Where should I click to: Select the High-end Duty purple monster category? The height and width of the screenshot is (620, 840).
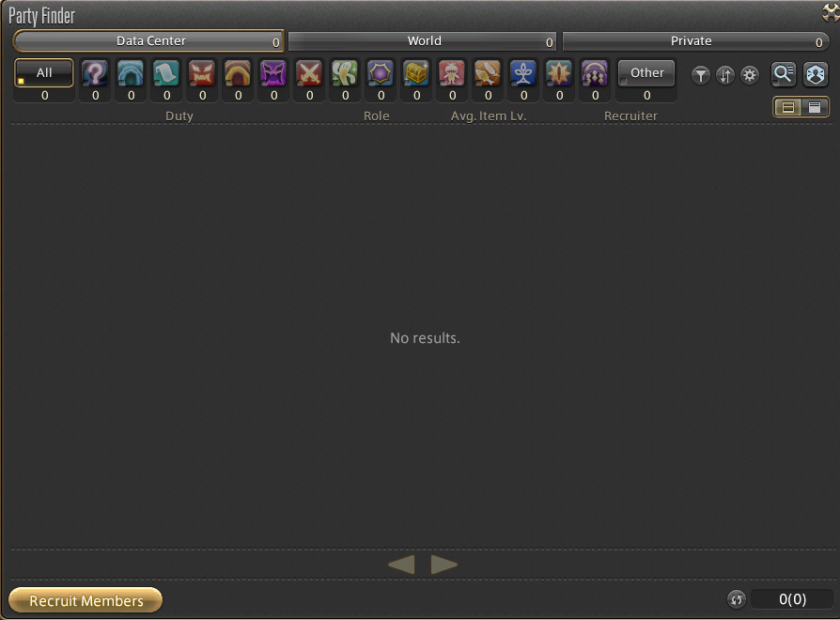273,73
